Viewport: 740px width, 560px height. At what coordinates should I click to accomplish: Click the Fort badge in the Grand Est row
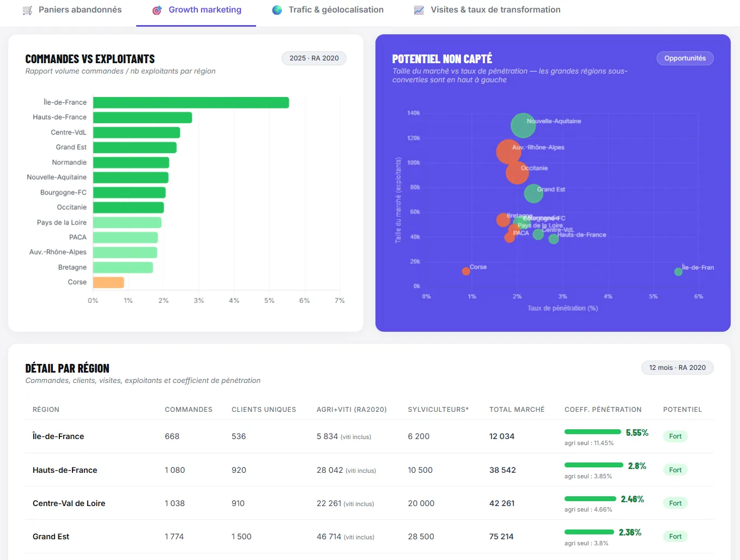tap(675, 537)
